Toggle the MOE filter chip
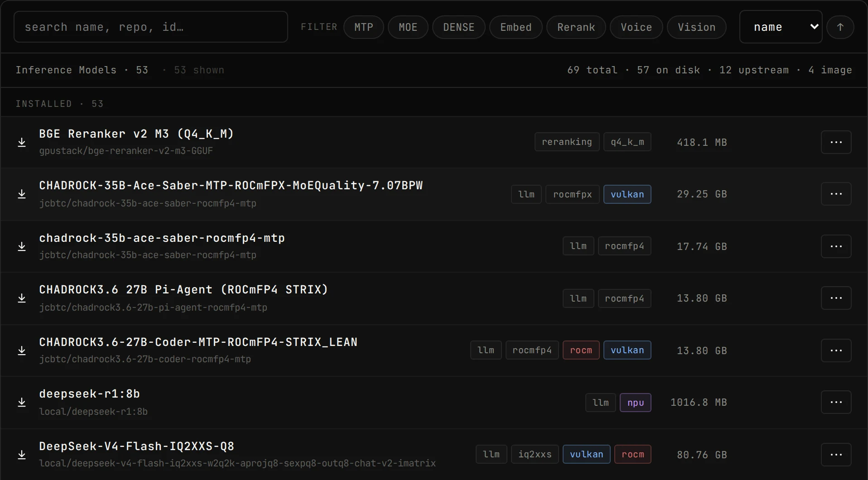 (408, 27)
